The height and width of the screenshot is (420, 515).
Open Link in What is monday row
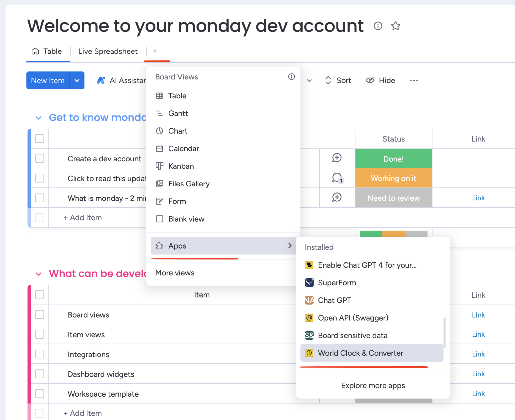pos(478,198)
